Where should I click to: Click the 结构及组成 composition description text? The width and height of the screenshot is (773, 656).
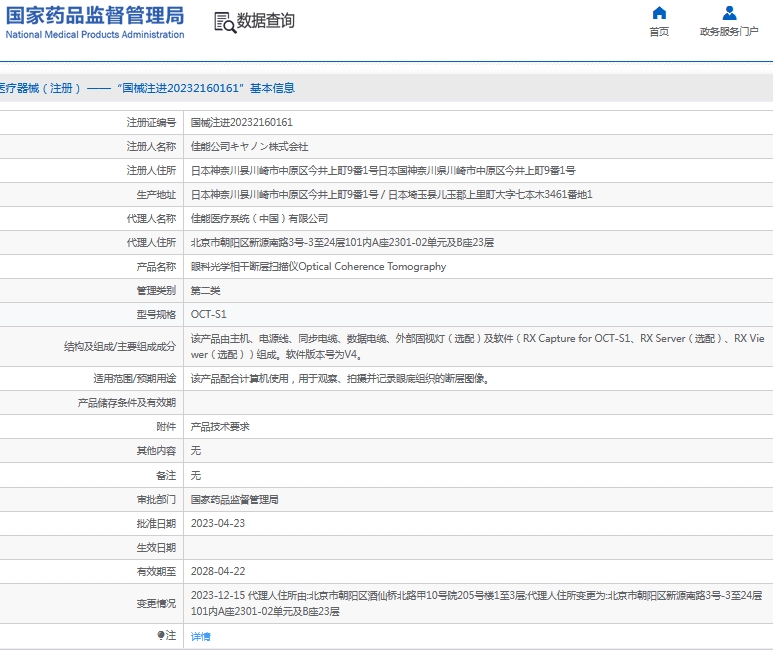[x=478, y=346]
